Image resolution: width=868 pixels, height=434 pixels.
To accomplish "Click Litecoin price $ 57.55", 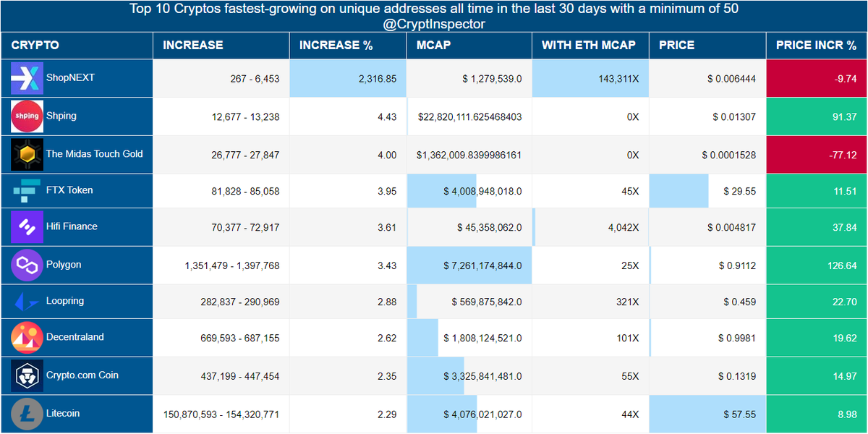I will [740, 415].
